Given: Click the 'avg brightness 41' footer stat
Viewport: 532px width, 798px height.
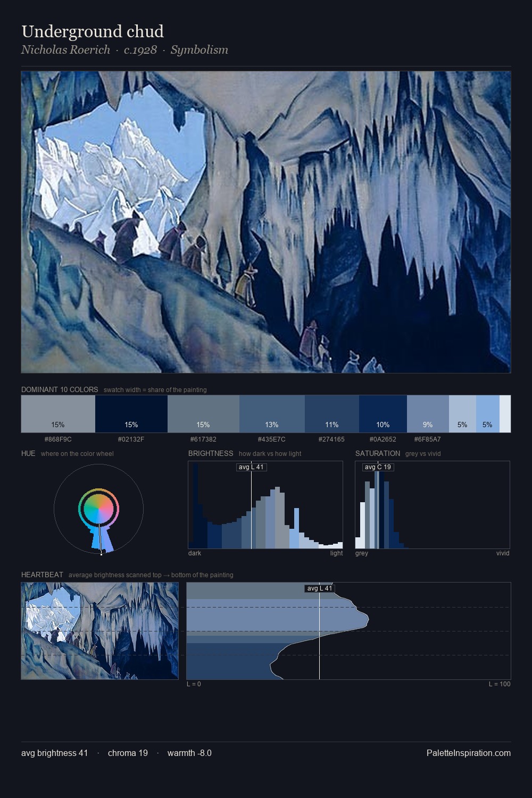Looking at the screenshot, I should 54,753.
